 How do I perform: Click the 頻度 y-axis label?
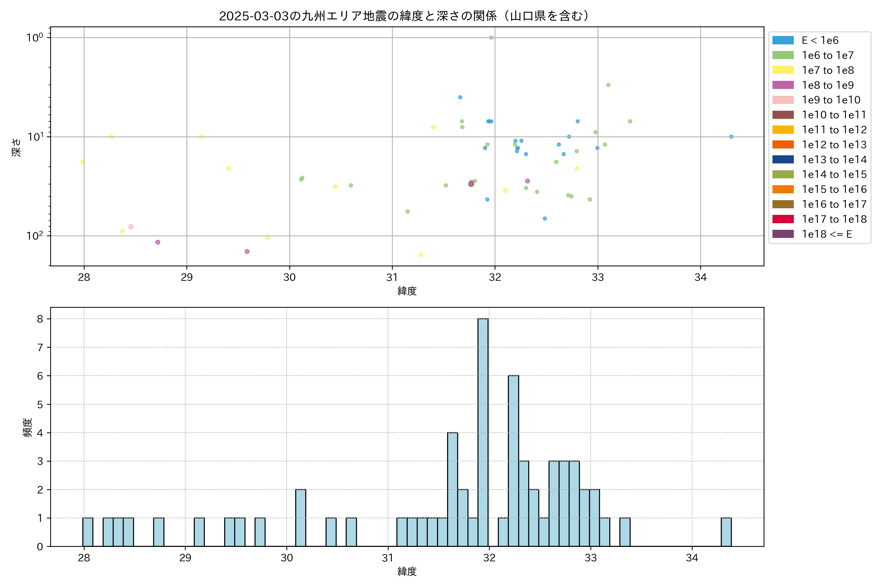click(28, 428)
